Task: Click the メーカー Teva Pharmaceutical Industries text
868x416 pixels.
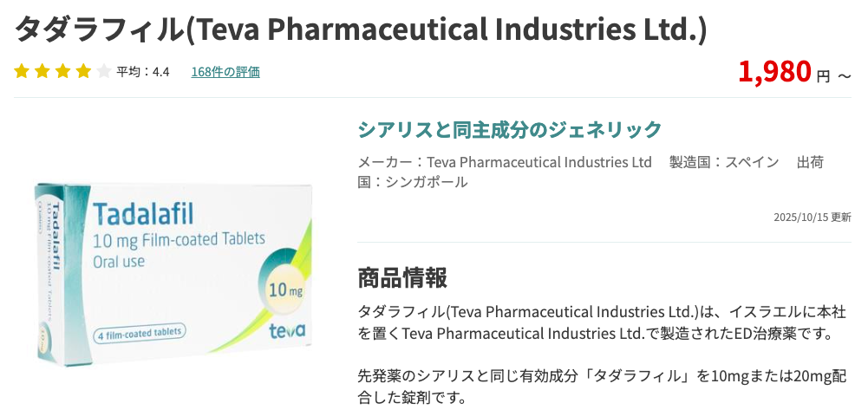Action: 505,162
